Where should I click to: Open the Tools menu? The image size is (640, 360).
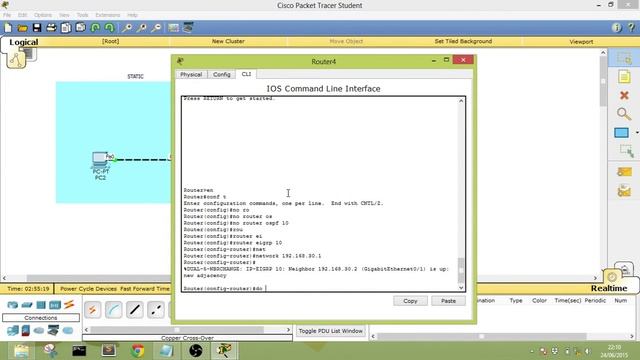tap(82, 15)
